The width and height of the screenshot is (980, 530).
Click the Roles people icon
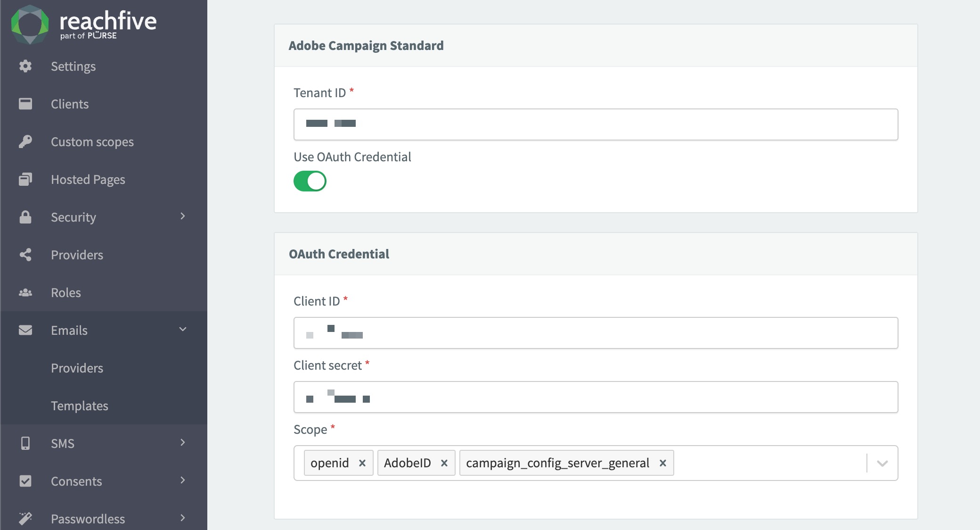[x=25, y=292]
